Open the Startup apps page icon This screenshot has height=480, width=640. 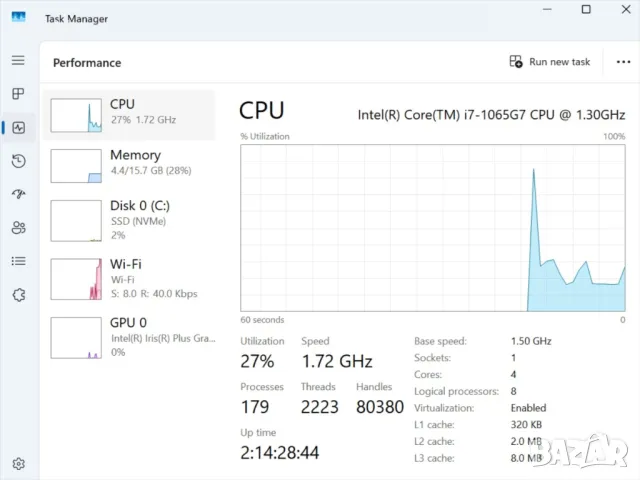click(x=18, y=194)
